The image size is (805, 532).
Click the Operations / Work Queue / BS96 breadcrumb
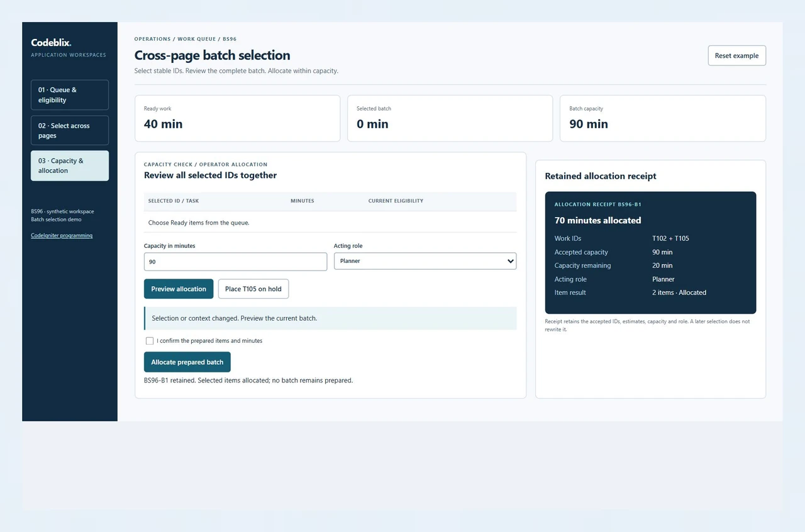click(x=186, y=39)
